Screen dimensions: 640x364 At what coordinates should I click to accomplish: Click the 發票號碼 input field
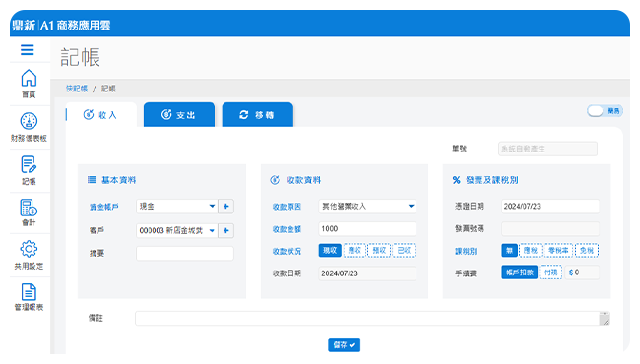coord(550,229)
